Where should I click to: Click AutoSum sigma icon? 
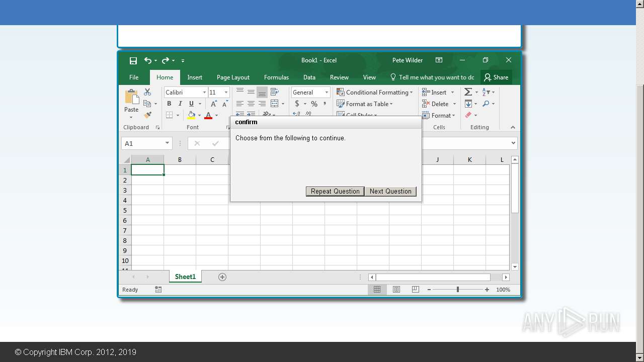click(468, 92)
